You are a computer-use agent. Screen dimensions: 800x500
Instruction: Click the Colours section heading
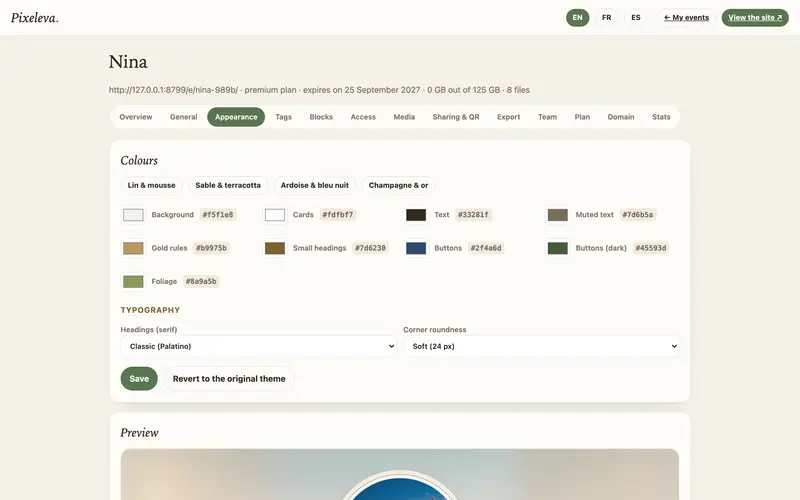pyautogui.click(x=139, y=160)
